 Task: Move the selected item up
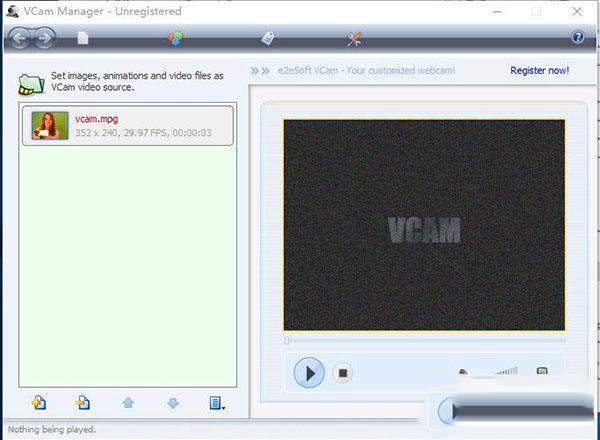(x=128, y=403)
